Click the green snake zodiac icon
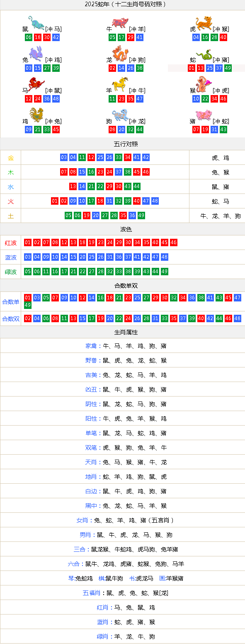The image size is (245, 644). click(x=204, y=55)
